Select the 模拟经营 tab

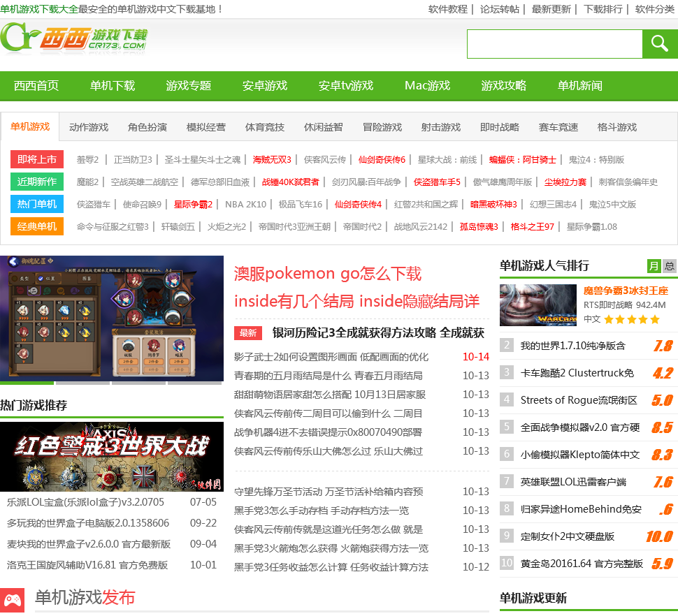tap(205, 127)
